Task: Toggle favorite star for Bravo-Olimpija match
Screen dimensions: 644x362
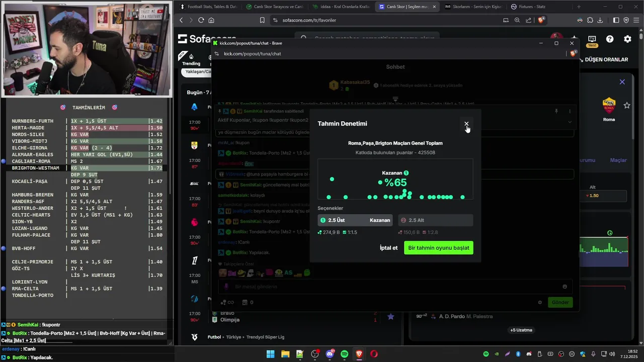Action: [390, 316]
